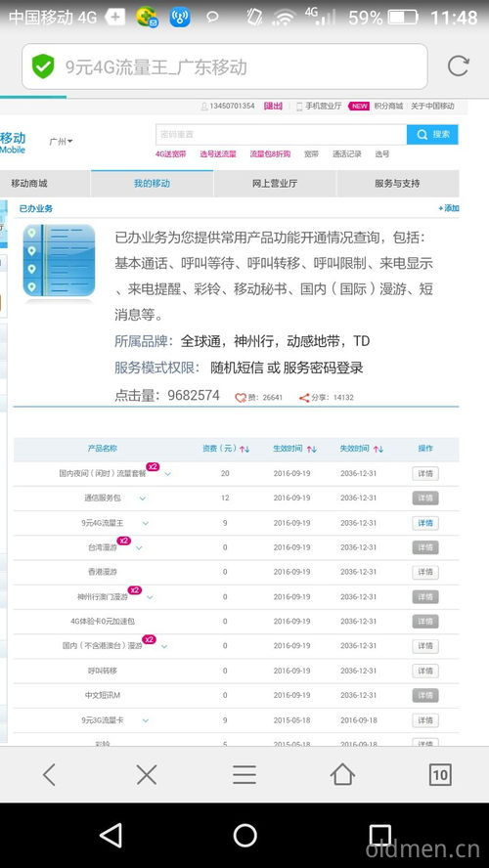Tap the Android home circle button
489x868 pixels.
[244, 836]
